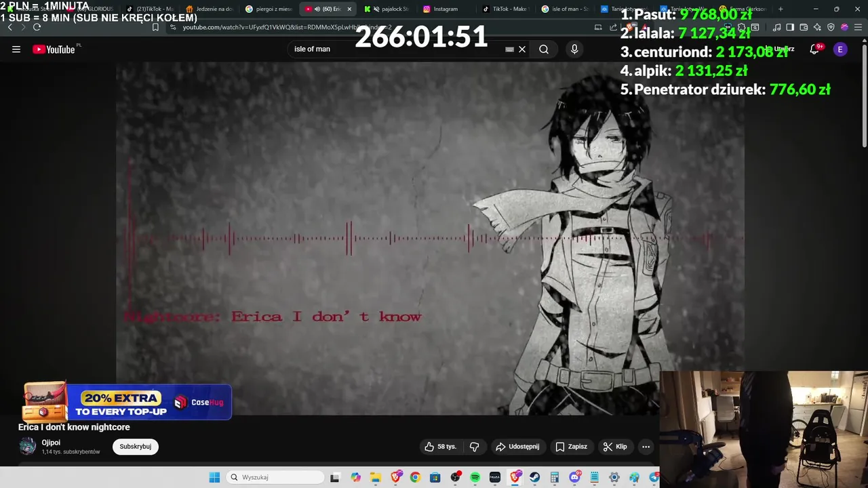
Task: Open Task View on taskbar
Action: point(335,477)
